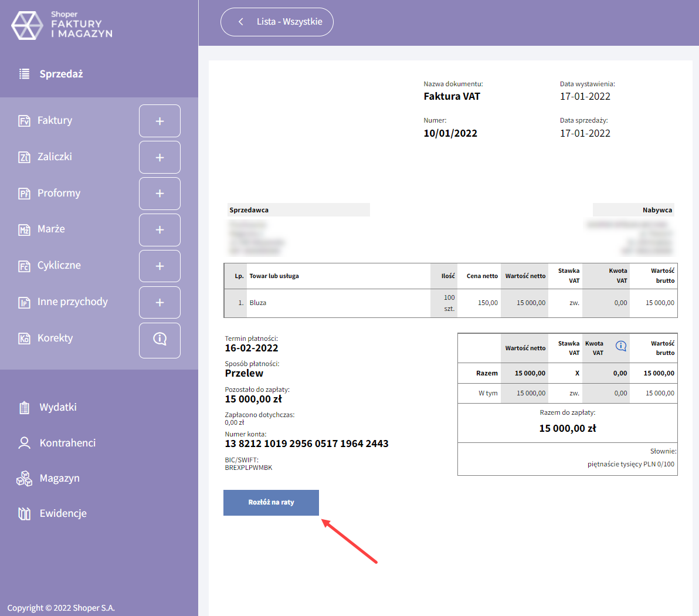This screenshot has width=699, height=616.
Task: Go back via Lista - Wszystkie button
Action: 277,22
